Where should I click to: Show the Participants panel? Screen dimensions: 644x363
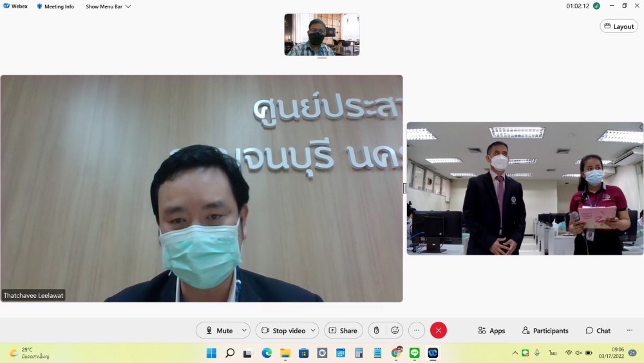point(545,331)
